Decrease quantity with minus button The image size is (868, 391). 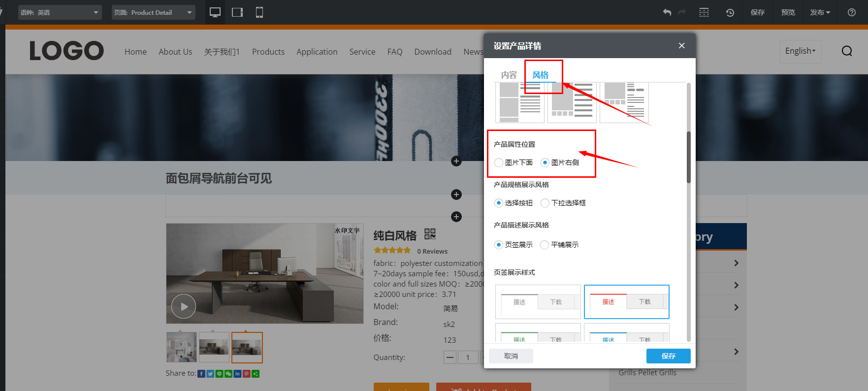tap(450, 357)
